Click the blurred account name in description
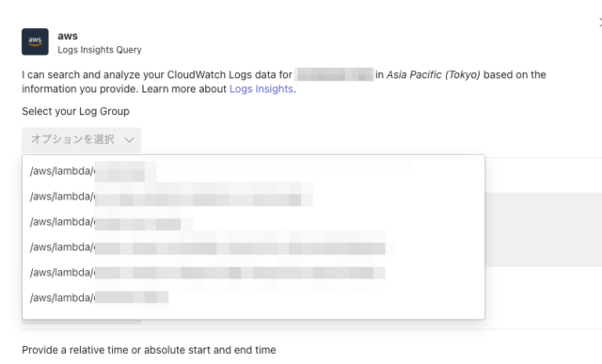This screenshot has height=364, width=602. [335, 74]
